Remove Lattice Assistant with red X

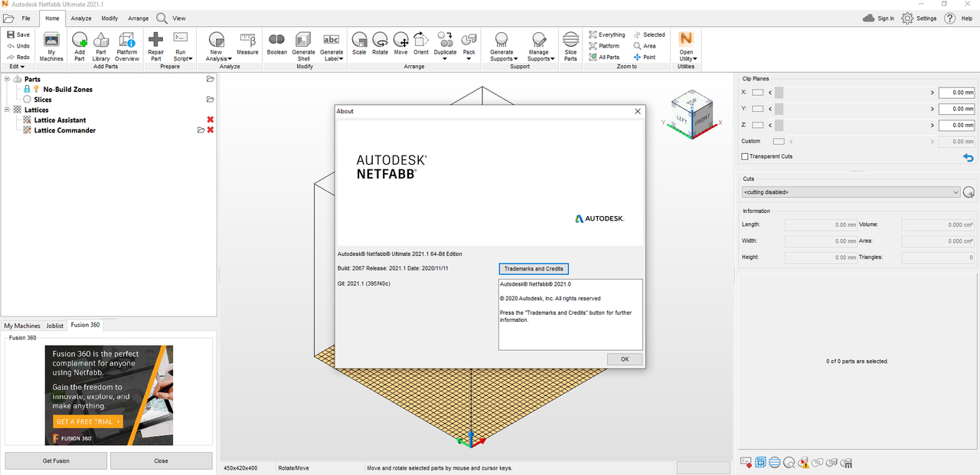210,120
